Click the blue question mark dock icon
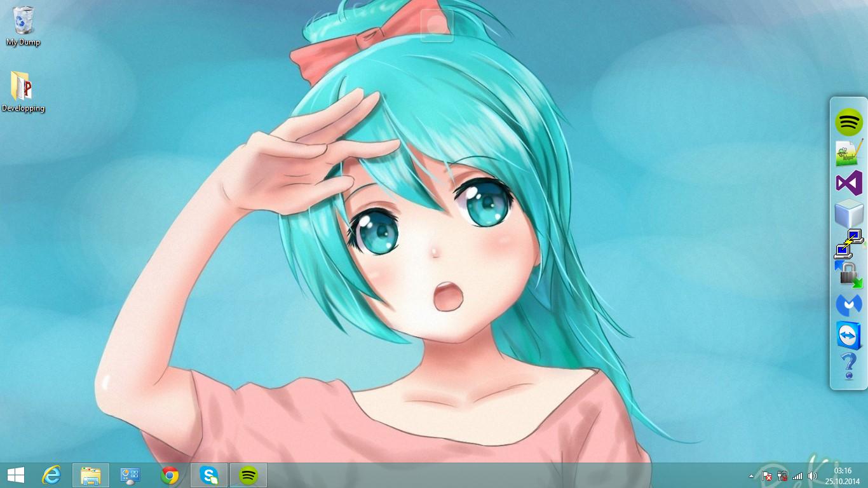Image resolution: width=868 pixels, height=488 pixels. 848,367
